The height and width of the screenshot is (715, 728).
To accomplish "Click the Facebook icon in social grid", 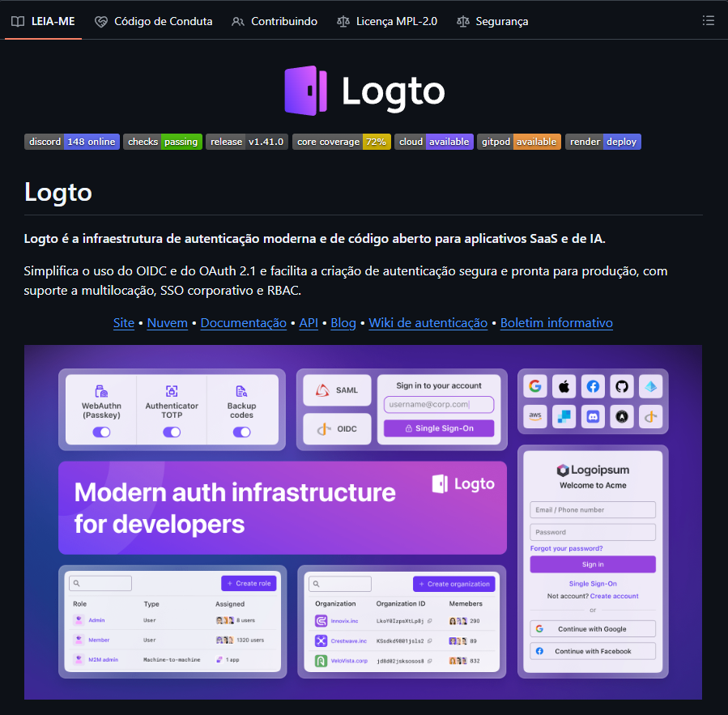I will (593, 386).
